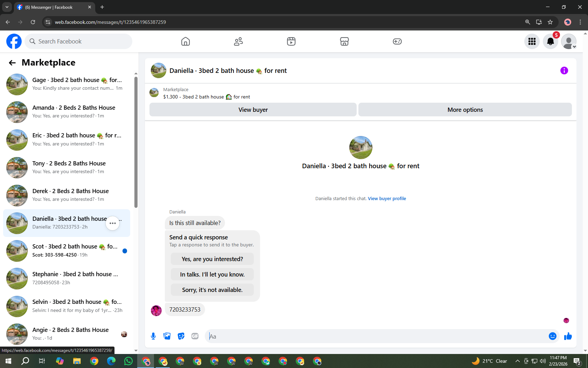Click the View buyer button
This screenshot has width=588, height=368.
tap(253, 110)
